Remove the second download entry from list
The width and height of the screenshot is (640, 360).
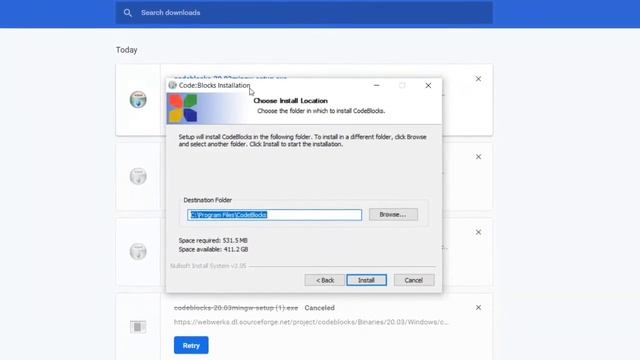click(x=478, y=157)
